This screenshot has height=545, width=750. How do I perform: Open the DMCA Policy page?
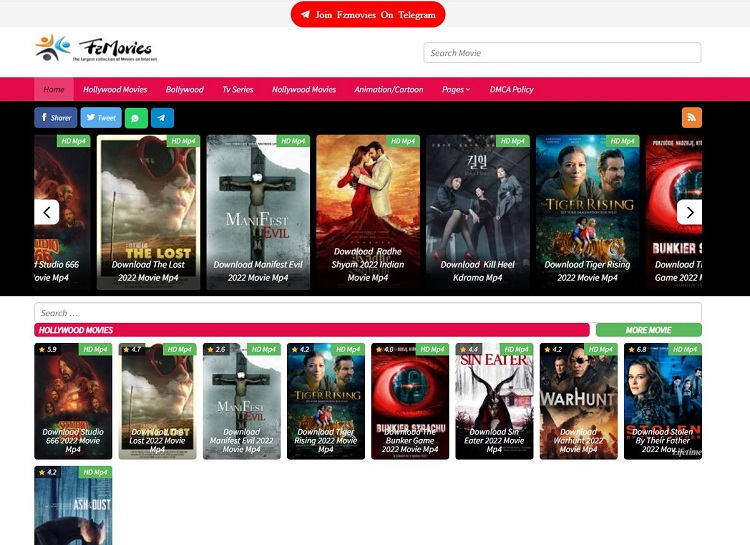pyautogui.click(x=511, y=89)
